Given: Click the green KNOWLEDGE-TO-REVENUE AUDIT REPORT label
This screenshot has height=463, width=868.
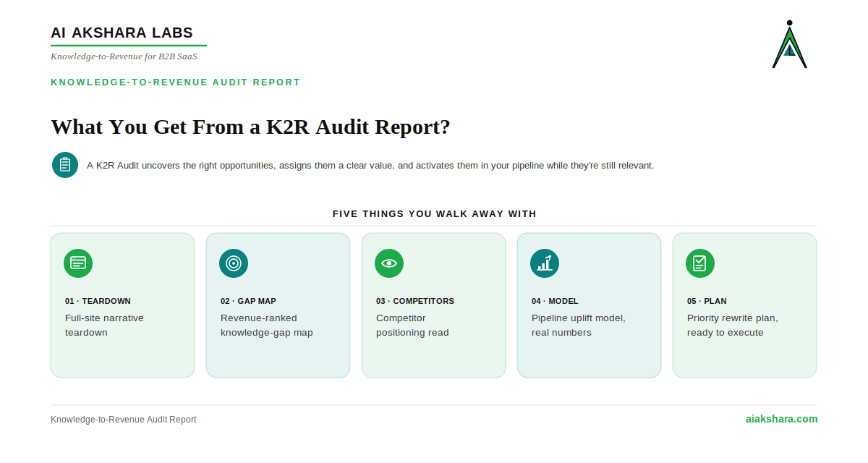Looking at the screenshot, I should 176,82.
